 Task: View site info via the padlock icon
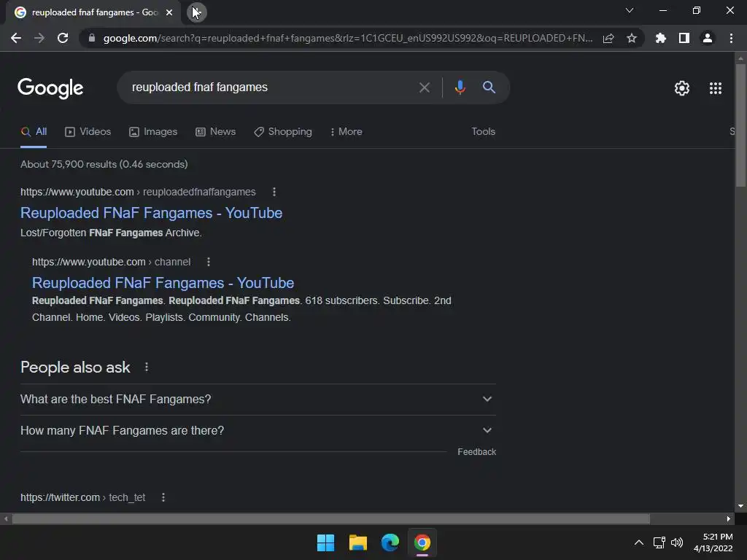[x=92, y=38]
